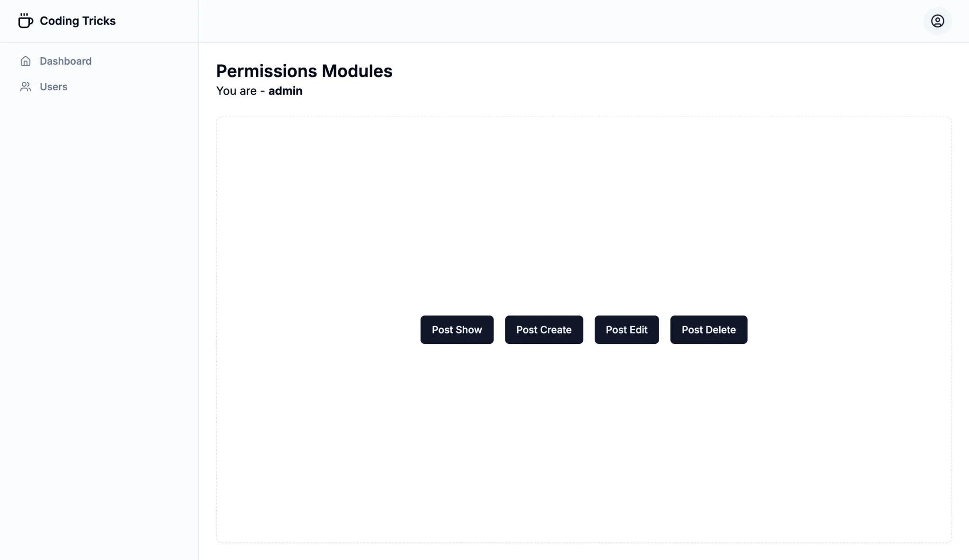Click the Users people icon

pyautogui.click(x=25, y=87)
